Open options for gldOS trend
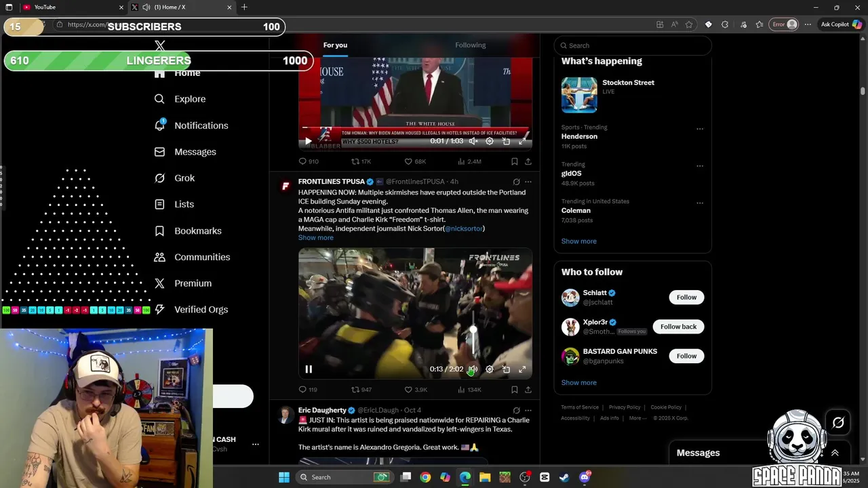Screen dimensions: 868x488 point(700,166)
